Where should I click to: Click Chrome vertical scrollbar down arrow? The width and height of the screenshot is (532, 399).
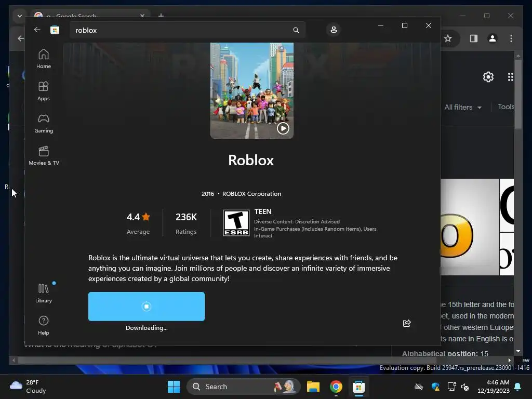click(518, 351)
